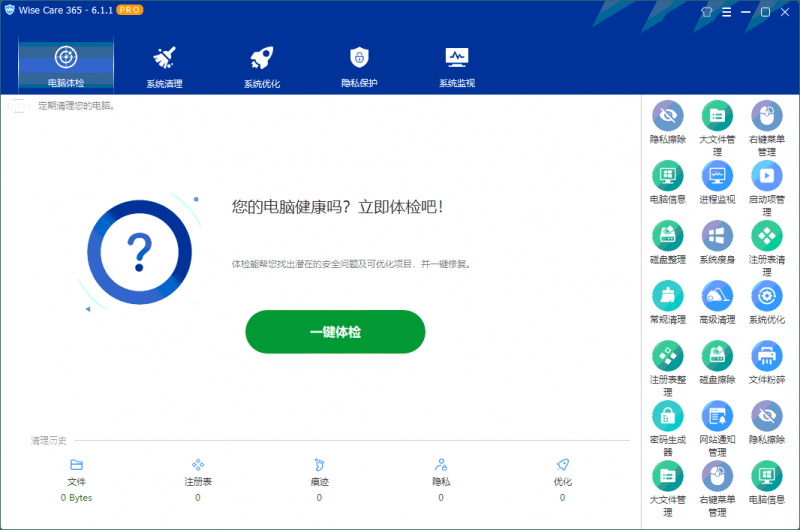Open 大文件管理 beside 右键菜单管理 in first row
The width and height of the screenshot is (800, 530).
coord(717,129)
